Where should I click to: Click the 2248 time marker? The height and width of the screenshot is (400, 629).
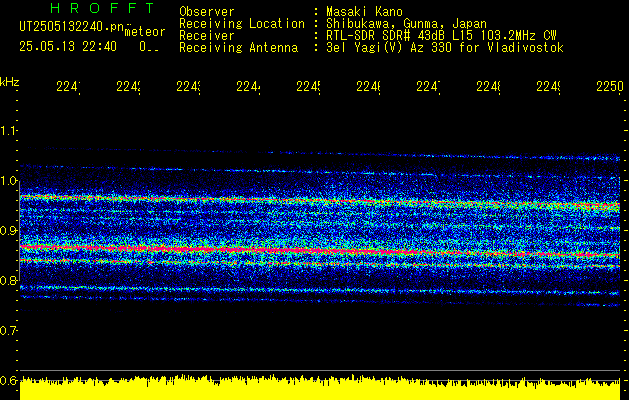[x=488, y=86]
